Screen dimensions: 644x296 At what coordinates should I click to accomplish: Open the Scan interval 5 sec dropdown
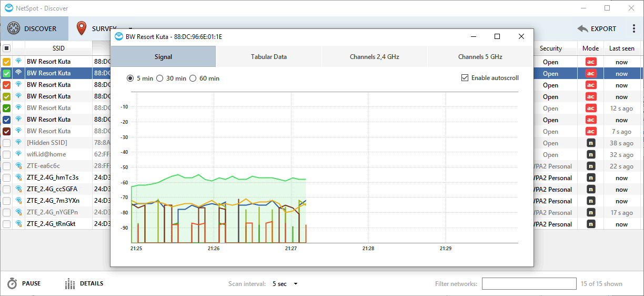[285, 284]
